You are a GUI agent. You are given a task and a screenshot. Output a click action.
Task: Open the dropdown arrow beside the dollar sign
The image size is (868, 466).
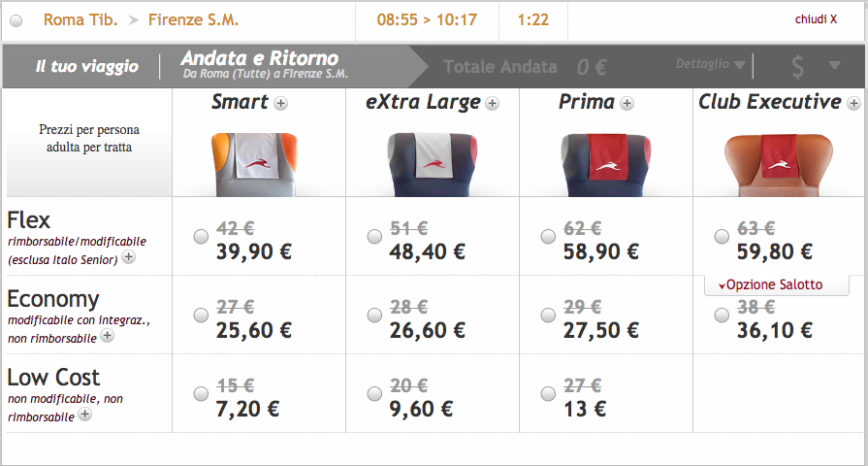[x=834, y=66]
